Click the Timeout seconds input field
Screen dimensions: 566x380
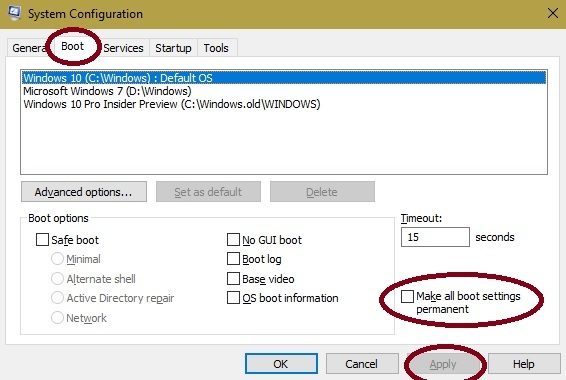[x=435, y=237]
